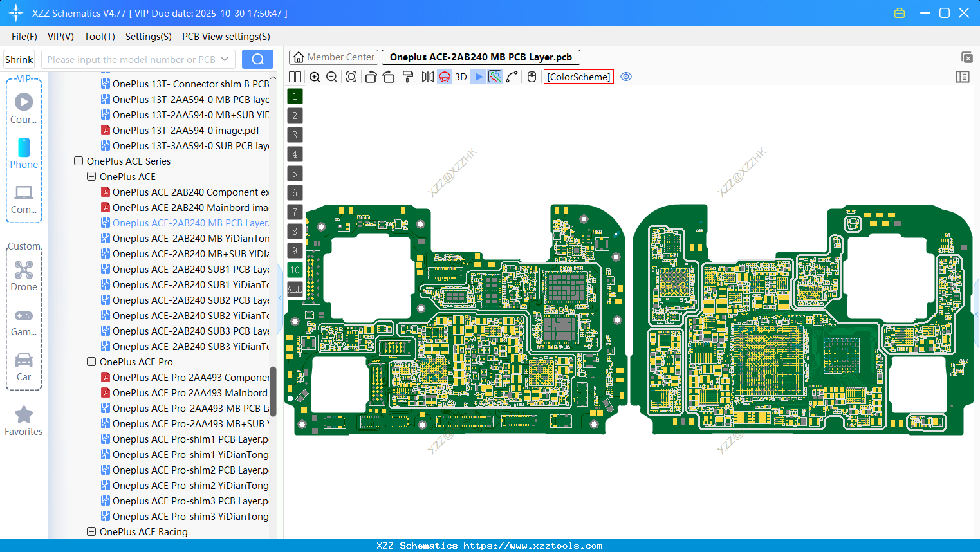
Task: Open the Settings(S) menu
Action: tap(148, 37)
